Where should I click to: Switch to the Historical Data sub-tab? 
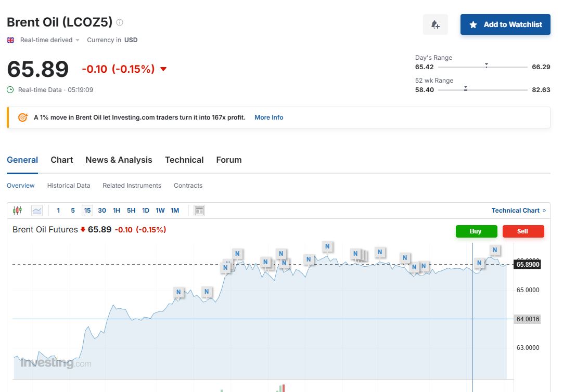pos(69,186)
